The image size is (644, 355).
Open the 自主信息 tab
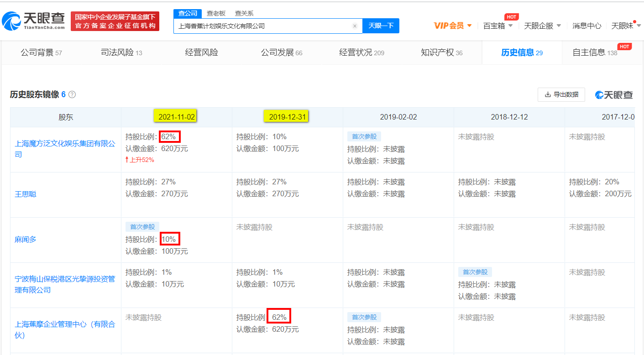pos(595,52)
